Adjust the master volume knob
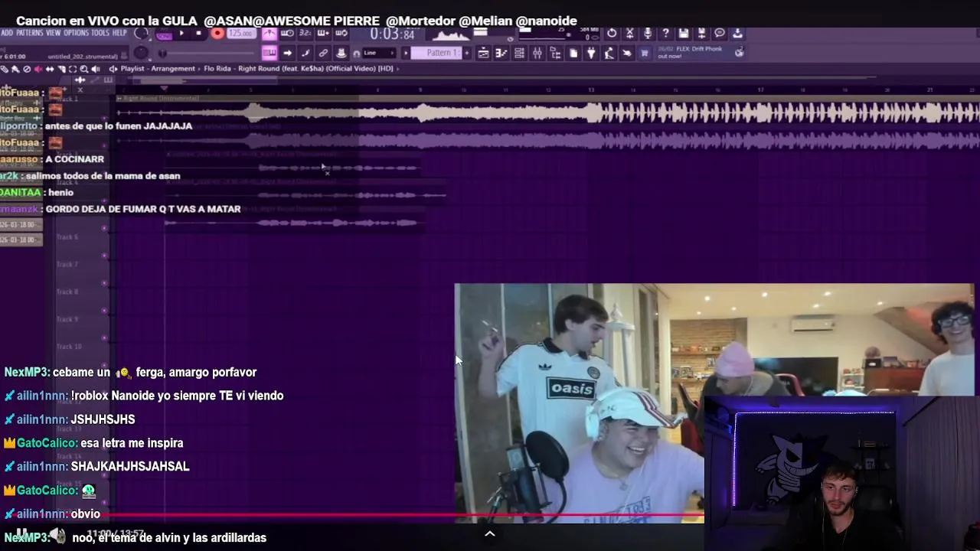This screenshot has height=551, width=980. [x=141, y=33]
